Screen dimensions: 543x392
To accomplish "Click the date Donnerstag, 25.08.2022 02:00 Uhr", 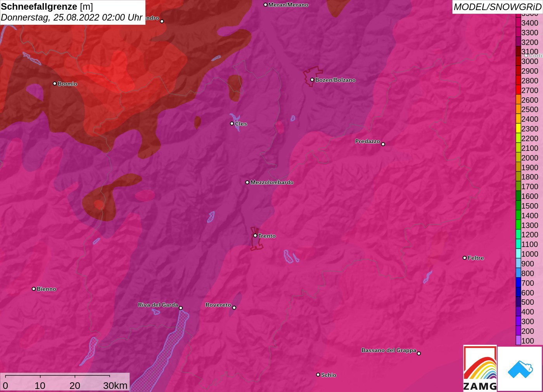I will pos(71,17).
